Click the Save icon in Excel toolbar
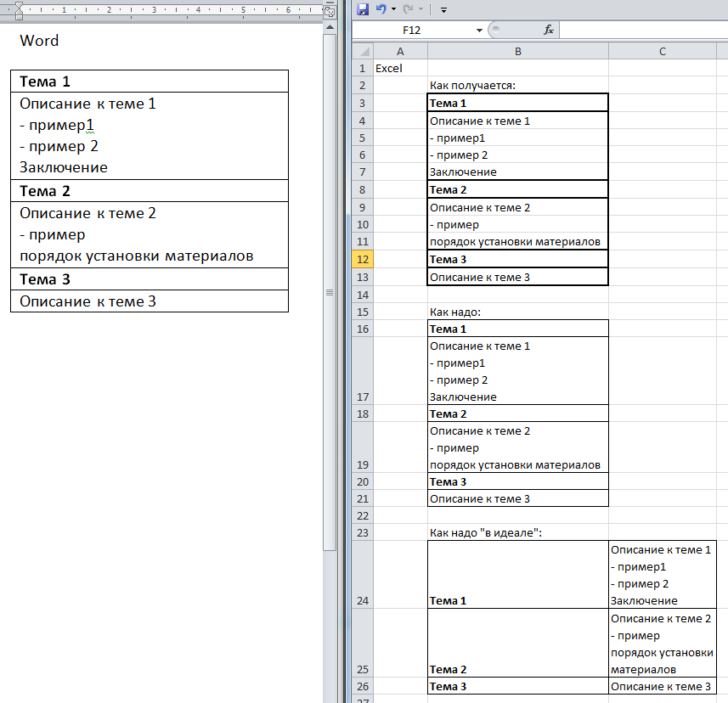728x703 pixels. pos(363,9)
